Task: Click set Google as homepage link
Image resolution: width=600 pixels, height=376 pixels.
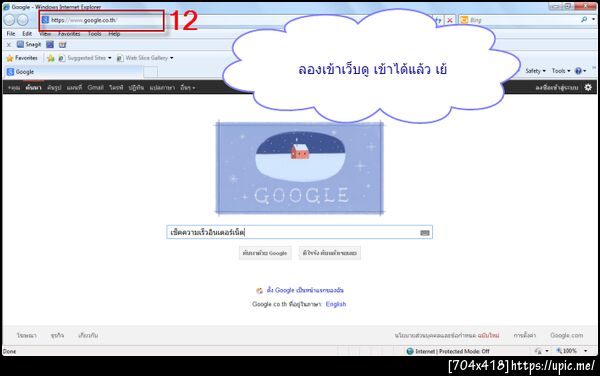Action: pos(305,290)
